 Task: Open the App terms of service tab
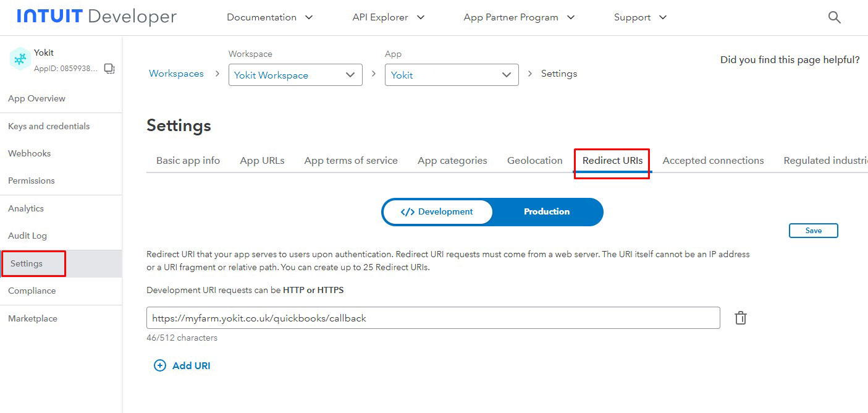[351, 161]
